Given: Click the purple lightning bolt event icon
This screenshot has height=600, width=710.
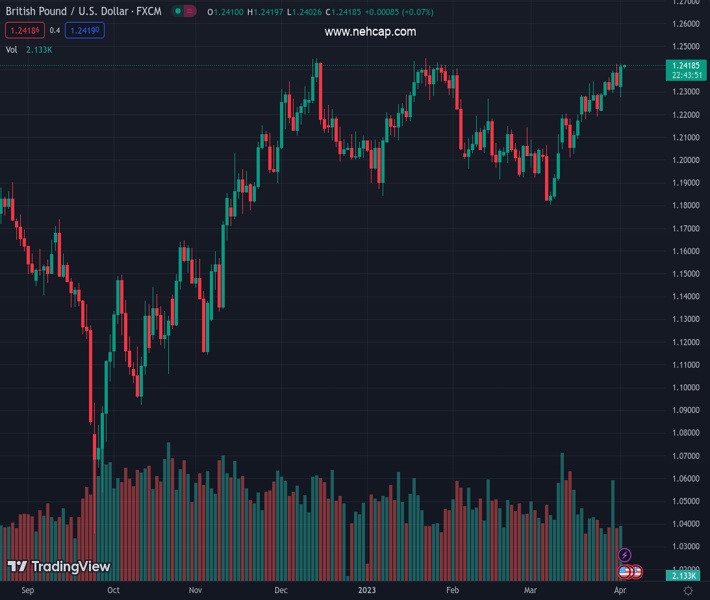Looking at the screenshot, I should pos(625,555).
